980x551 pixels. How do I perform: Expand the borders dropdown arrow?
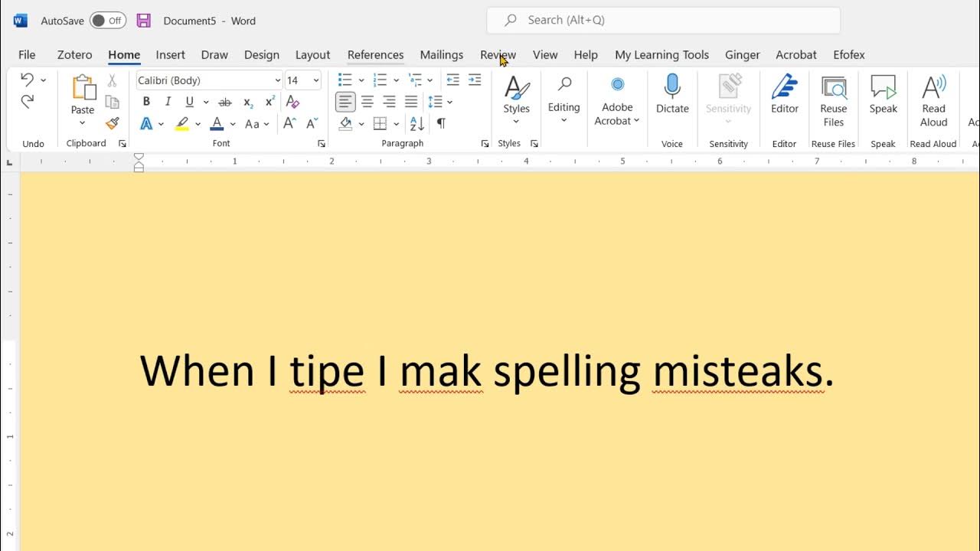396,124
